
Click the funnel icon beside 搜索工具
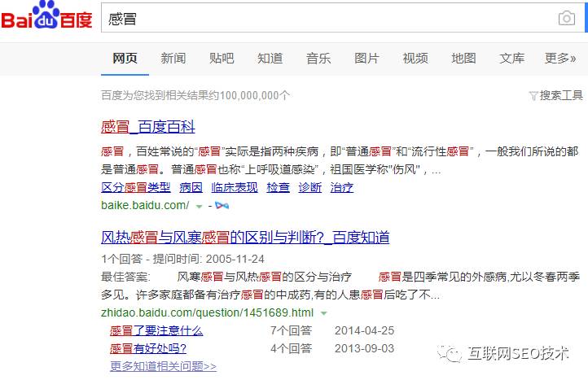[x=533, y=96]
